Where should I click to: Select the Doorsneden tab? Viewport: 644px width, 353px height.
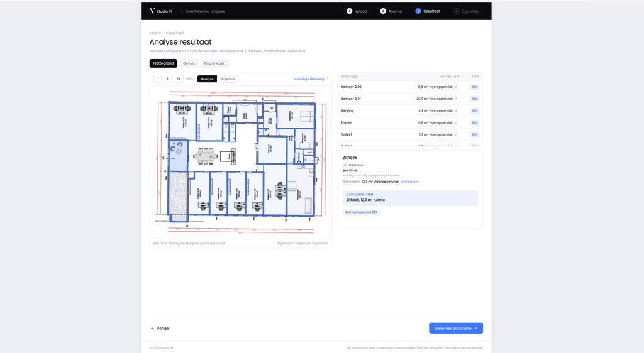215,63
